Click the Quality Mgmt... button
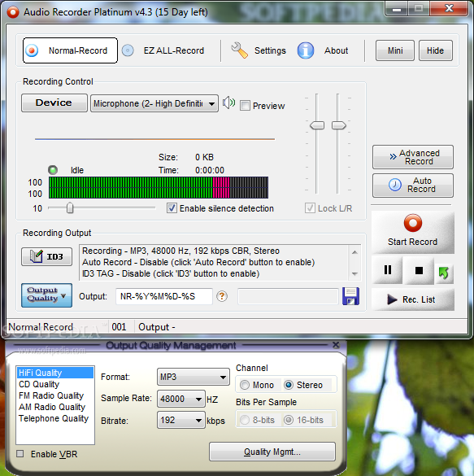474x476 pixels. (x=272, y=452)
